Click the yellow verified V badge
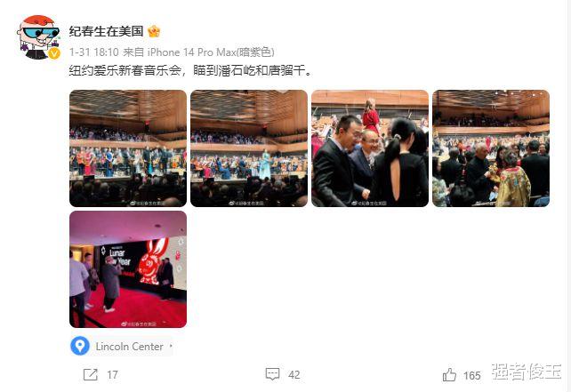Viewport: 571px width, 392px height. pyautogui.click(x=54, y=53)
